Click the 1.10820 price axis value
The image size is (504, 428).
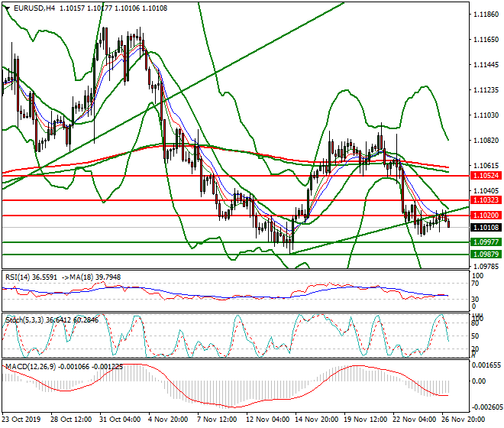(486, 141)
